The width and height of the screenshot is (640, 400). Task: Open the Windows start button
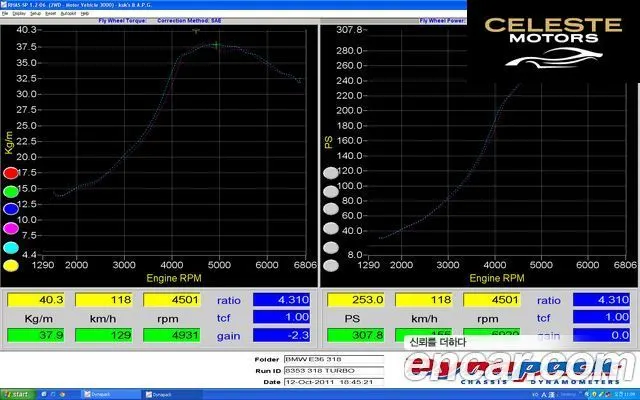pos(16,394)
